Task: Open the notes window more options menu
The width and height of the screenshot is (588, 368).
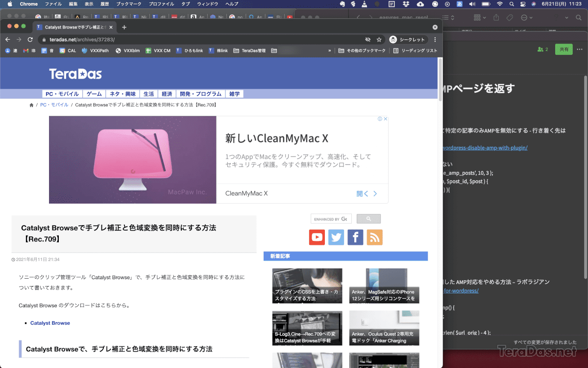Action: pos(580,50)
